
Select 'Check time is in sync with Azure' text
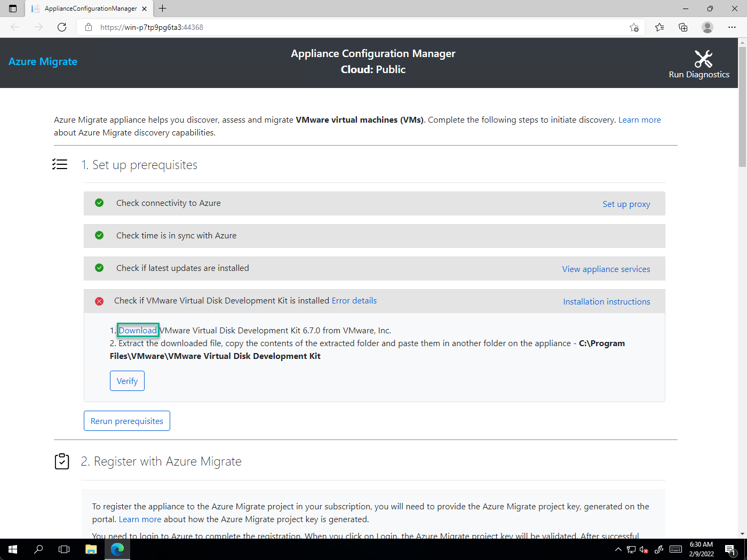(177, 236)
